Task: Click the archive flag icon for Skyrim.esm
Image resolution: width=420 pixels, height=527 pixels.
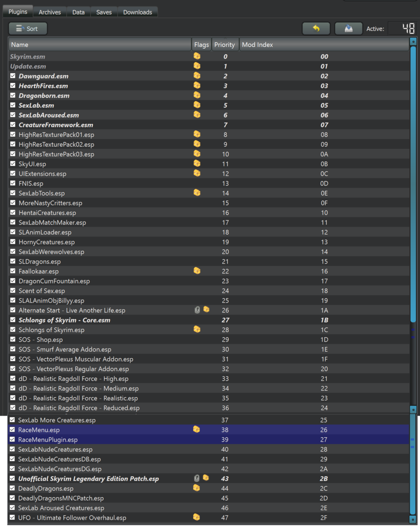Action: pos(197,56)
